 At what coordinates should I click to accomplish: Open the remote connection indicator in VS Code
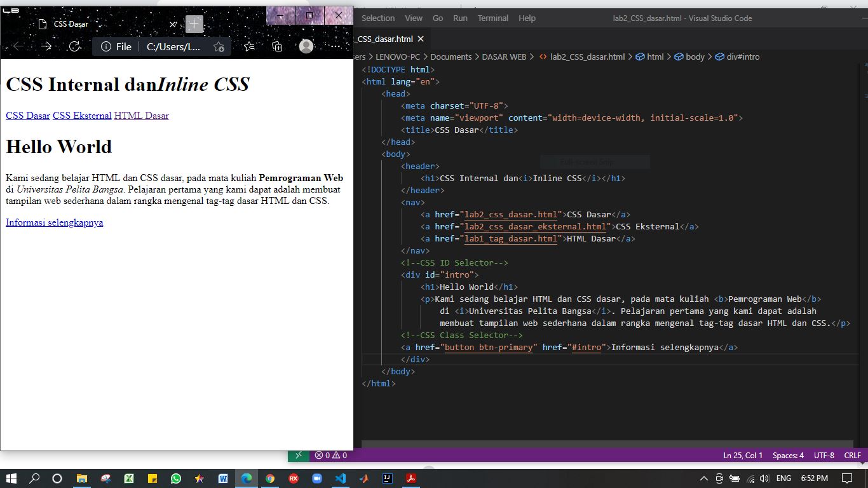pos(298,455)
